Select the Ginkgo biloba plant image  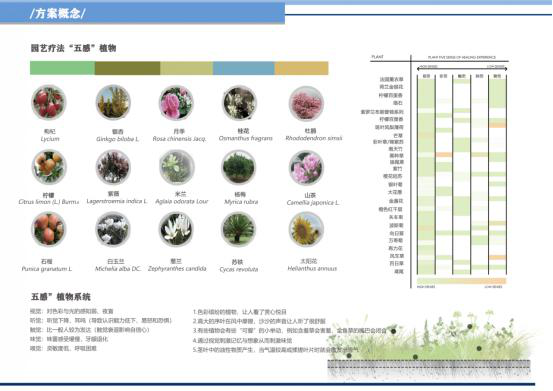113,103
